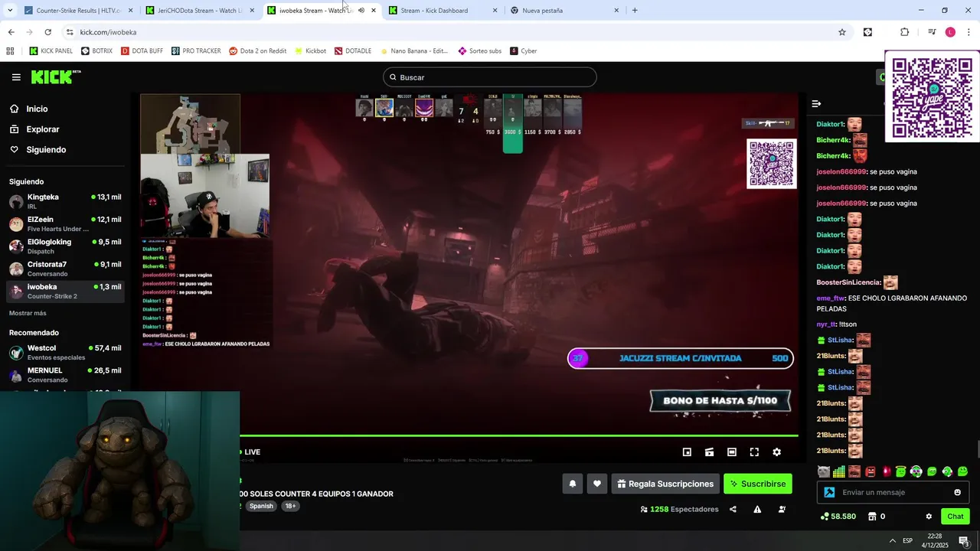
Task: Click the Buscar search field
Action: tap(490, 77)
